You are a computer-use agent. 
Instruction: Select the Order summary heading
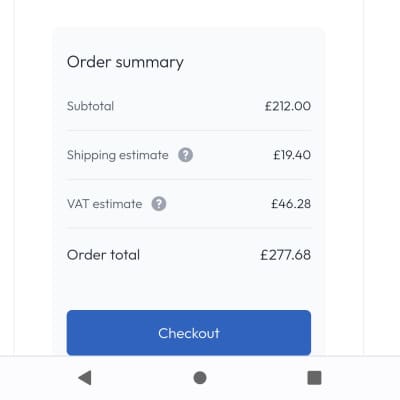tap(125, 63)
